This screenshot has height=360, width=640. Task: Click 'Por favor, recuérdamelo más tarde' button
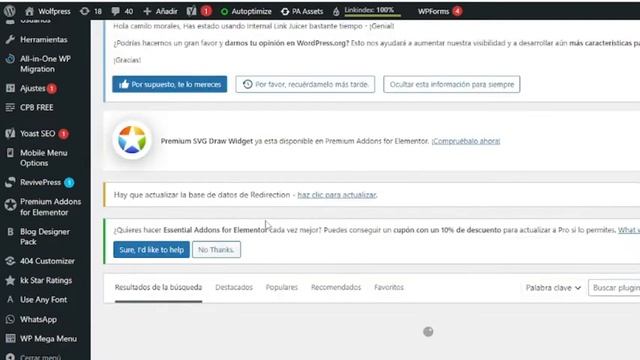pos(305,84)
